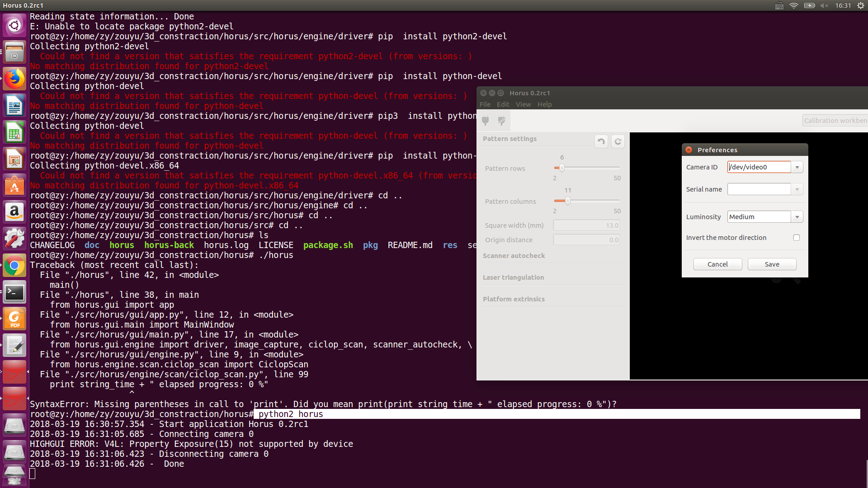This screenshot has height=488, width=868.
Task: Open Google Chrome from the dock
Action: point(14,266)
